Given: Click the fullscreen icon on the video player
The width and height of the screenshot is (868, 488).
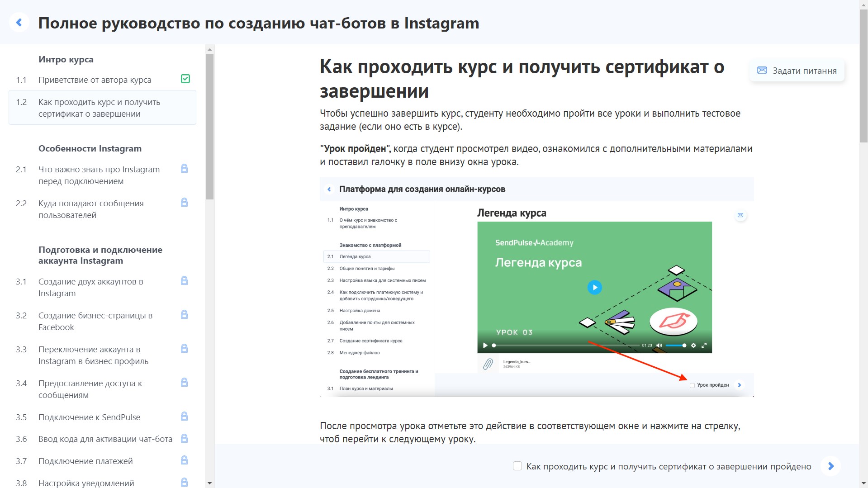Looking at the screenshot, I should click(704, 345).
